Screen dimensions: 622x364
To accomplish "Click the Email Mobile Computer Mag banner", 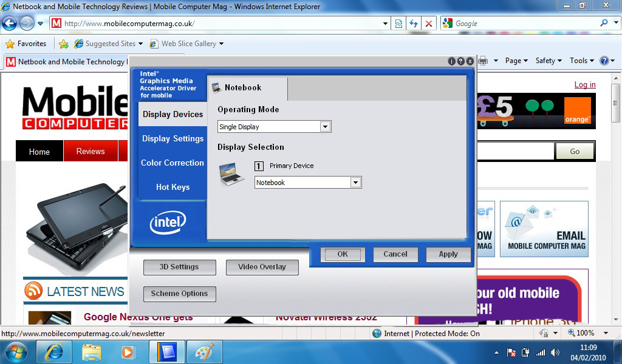I will coord(544,229).
